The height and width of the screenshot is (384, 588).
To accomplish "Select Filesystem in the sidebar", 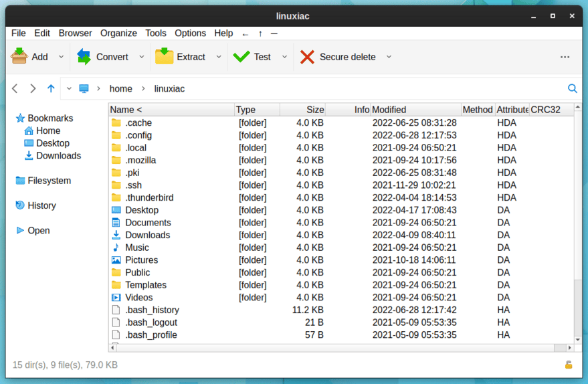I will pos(49,181).
